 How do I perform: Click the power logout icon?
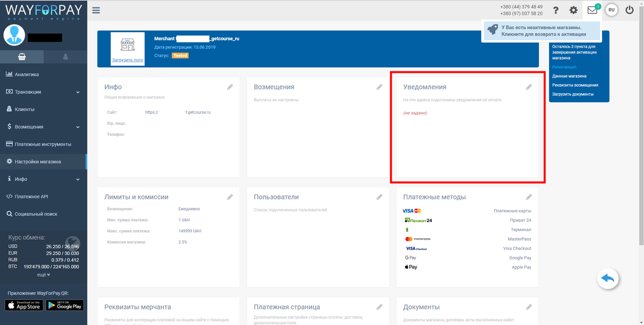click(x=630, y=10)
